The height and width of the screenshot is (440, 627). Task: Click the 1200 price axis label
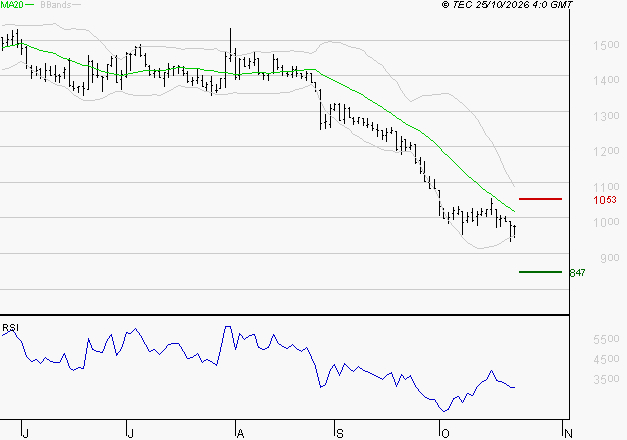pyautogui.click(x=607, y=151)
